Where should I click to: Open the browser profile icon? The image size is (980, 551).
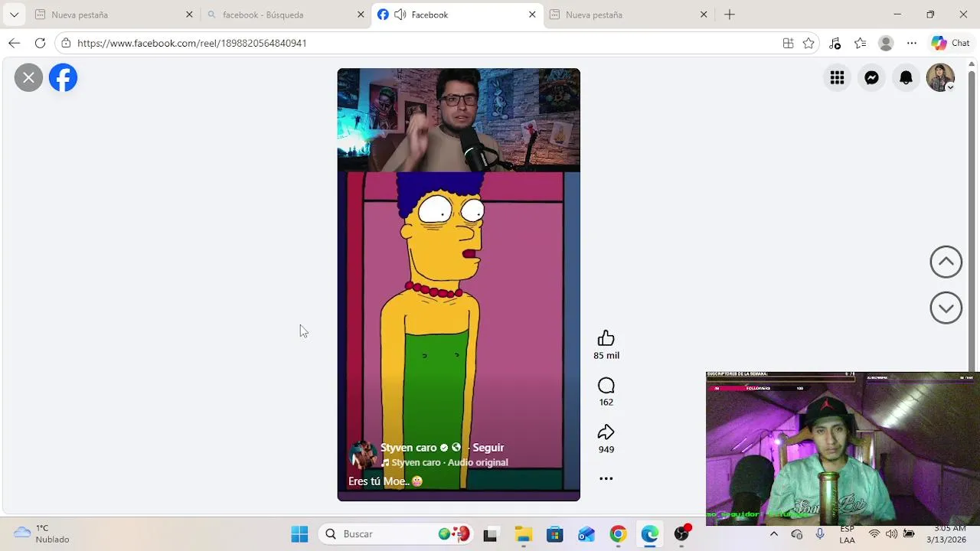pos(886,43)
